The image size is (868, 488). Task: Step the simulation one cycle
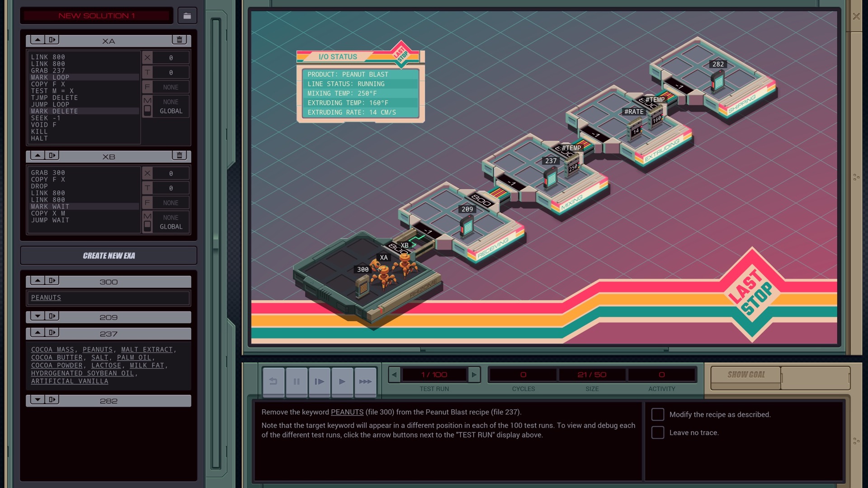(320, 382)
